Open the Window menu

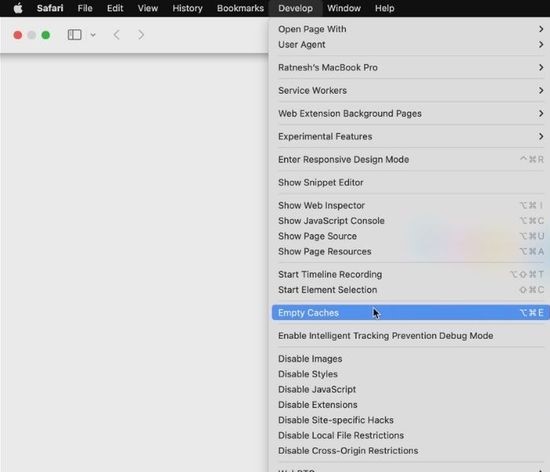coord(344,8)
